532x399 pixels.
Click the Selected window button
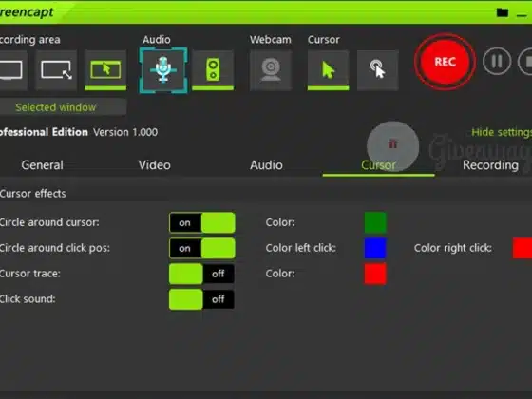click(x=63, y=107)
